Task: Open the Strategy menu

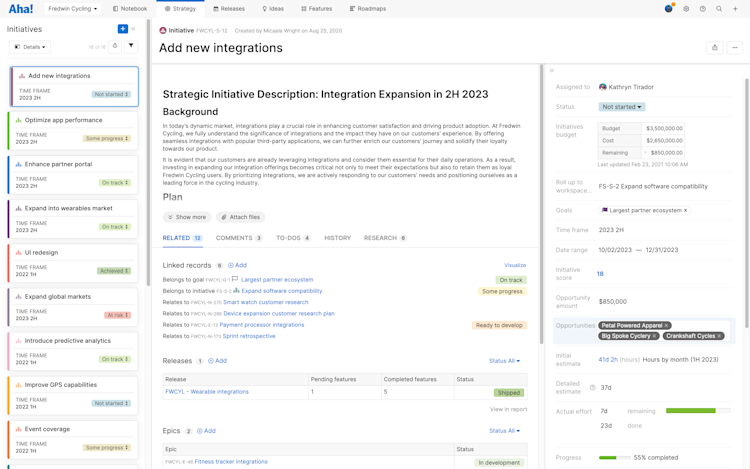Action: 180,9
